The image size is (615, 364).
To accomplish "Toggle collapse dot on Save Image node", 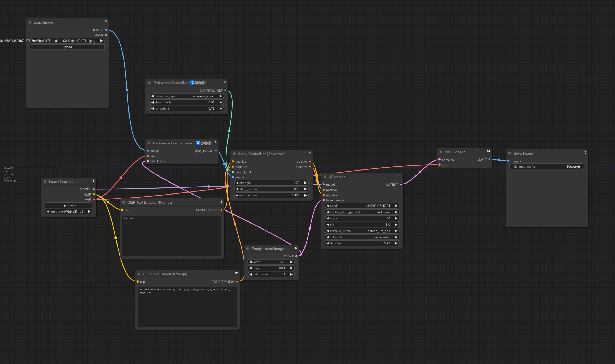I will pos(509,153).
